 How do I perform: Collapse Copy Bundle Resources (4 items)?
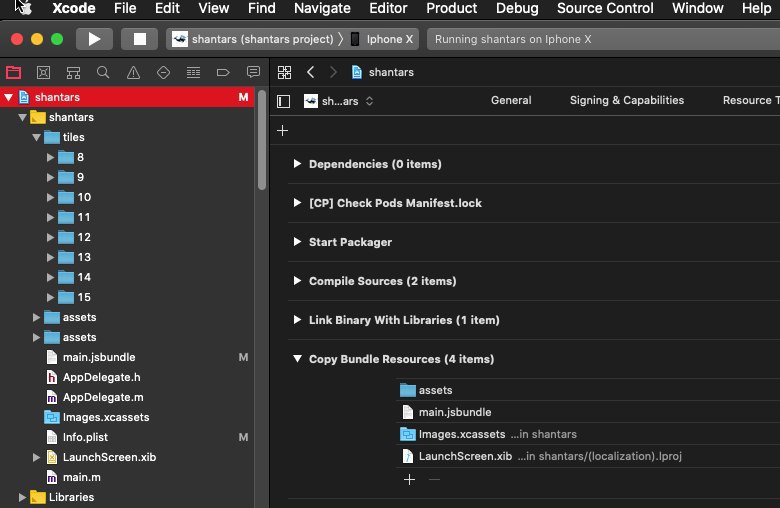297,359
